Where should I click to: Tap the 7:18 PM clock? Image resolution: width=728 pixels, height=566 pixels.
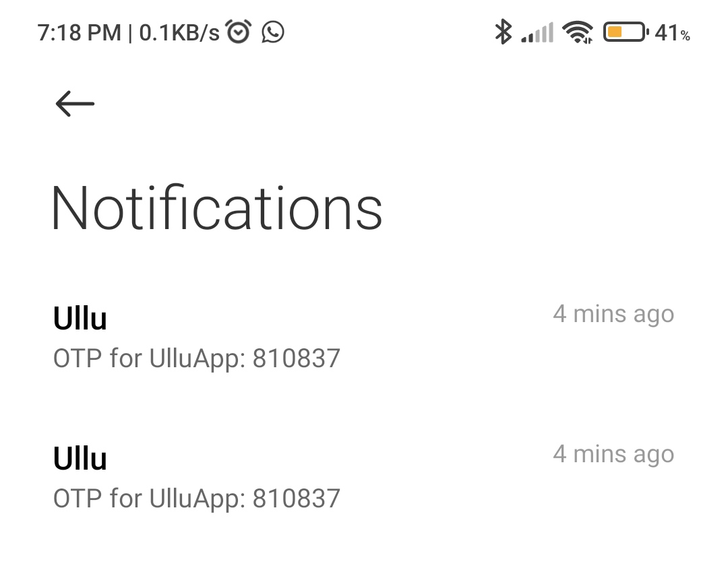point(80,32)
